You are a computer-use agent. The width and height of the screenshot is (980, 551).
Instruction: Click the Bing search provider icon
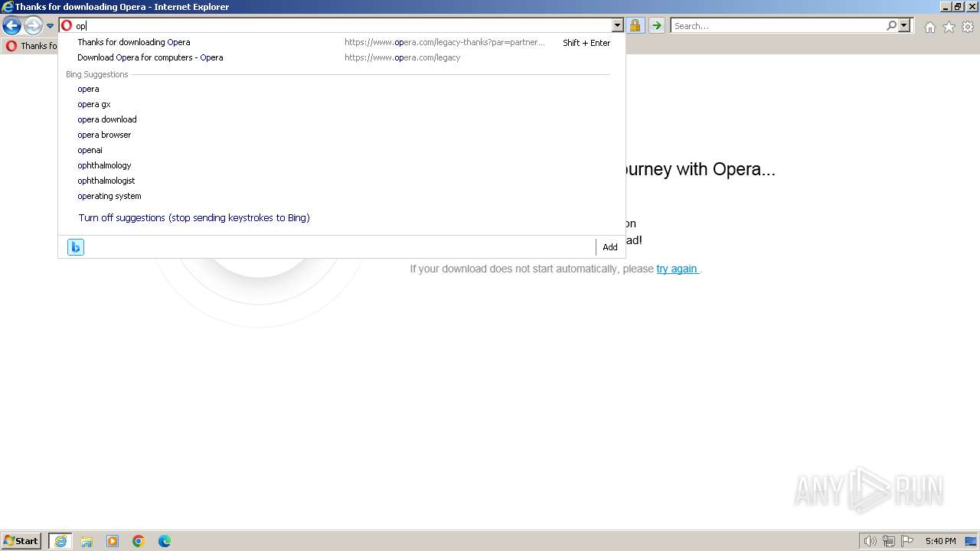76,247
